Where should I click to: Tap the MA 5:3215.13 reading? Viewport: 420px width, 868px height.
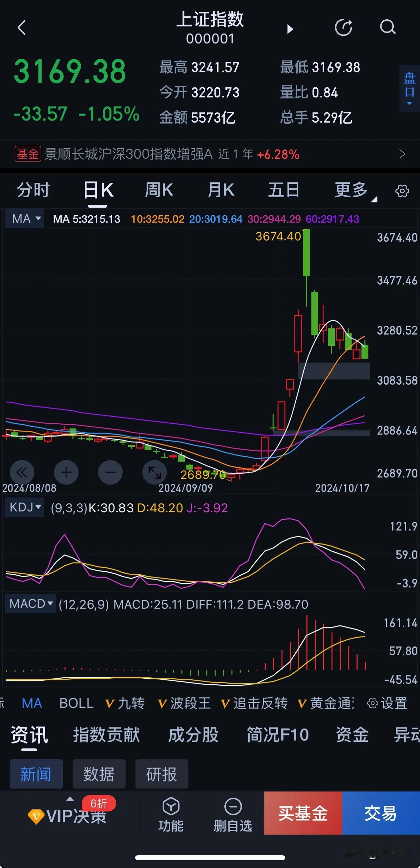click(x=87, y=219)
